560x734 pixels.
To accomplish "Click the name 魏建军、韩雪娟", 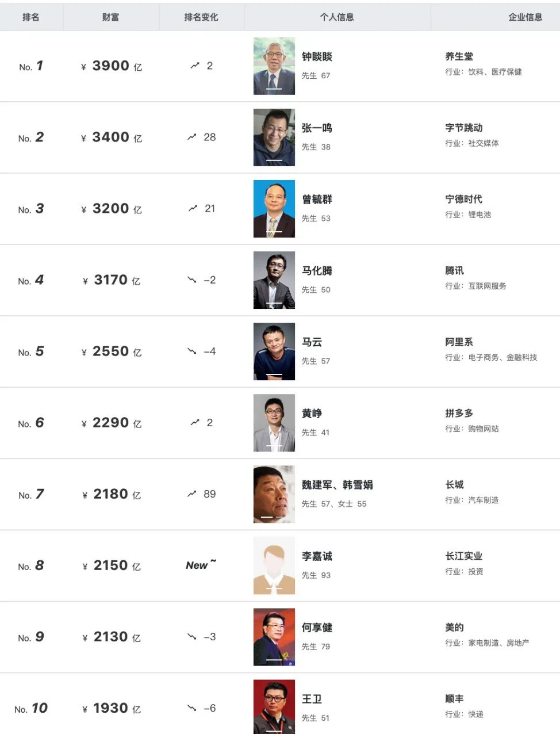I will click(337, 484).
